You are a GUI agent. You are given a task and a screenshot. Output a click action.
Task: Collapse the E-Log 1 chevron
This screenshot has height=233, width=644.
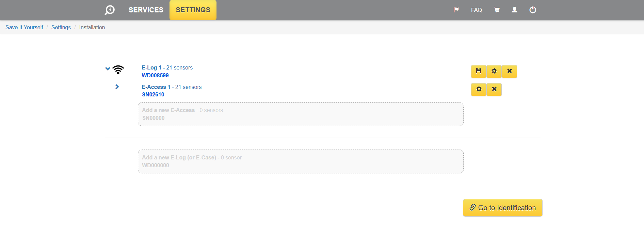coord(108,68)
